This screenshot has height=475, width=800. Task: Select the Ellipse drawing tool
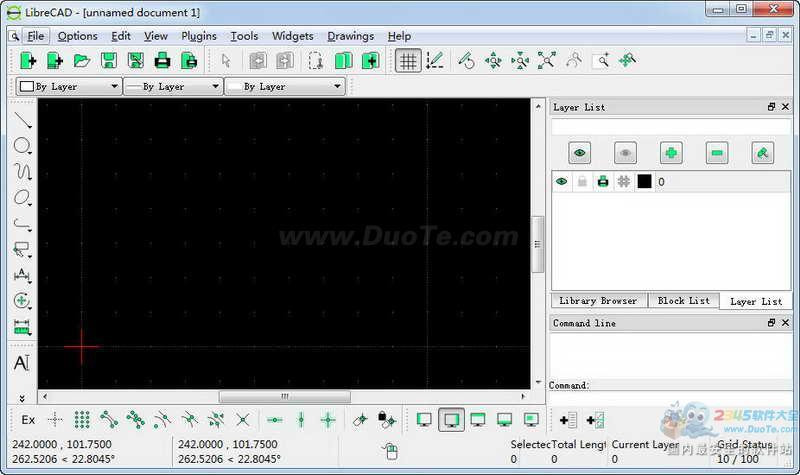pos(22,197)
